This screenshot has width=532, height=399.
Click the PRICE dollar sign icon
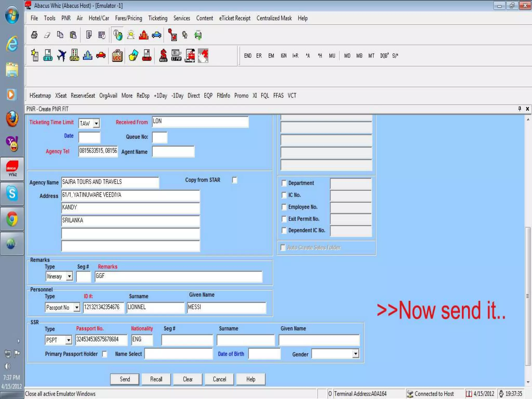163,55
